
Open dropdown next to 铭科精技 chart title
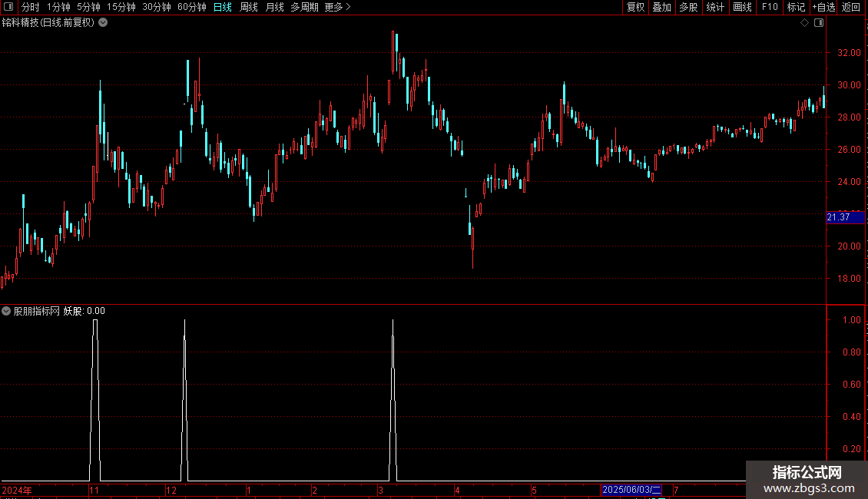(x=103, y=23)
